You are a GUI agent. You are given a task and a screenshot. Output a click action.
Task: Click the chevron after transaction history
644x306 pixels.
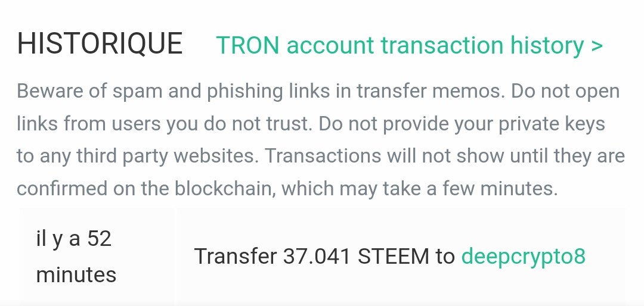(x=597, y=45)
